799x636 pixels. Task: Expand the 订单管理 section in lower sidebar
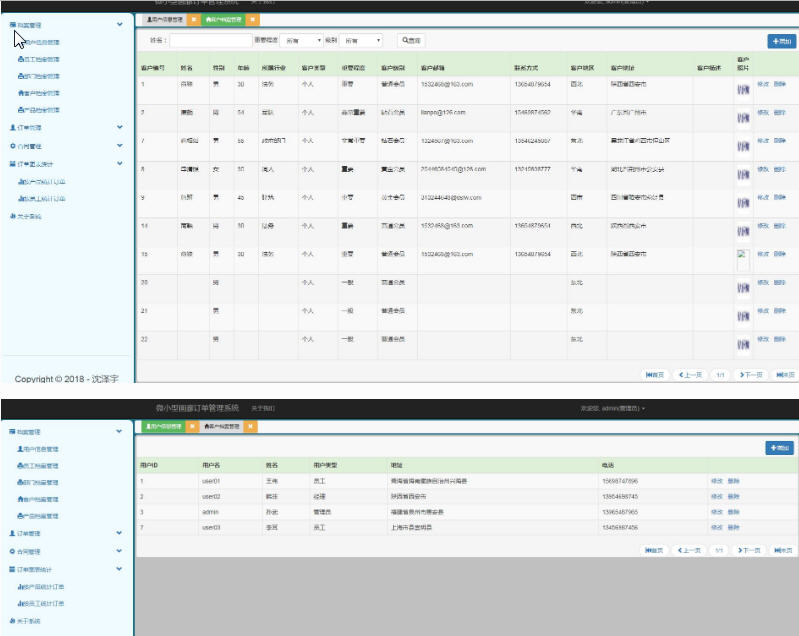click(28, 534)
